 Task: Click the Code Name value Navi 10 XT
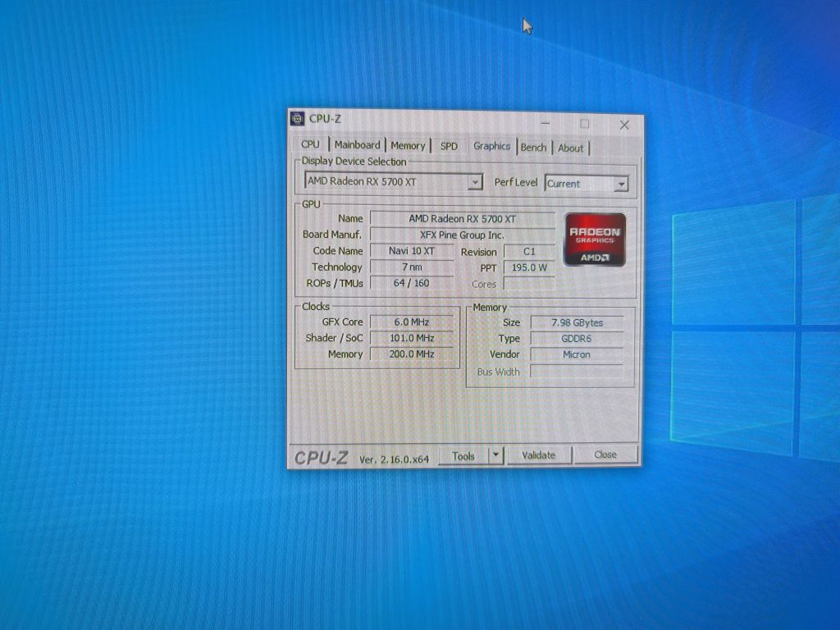pos(412,251)
